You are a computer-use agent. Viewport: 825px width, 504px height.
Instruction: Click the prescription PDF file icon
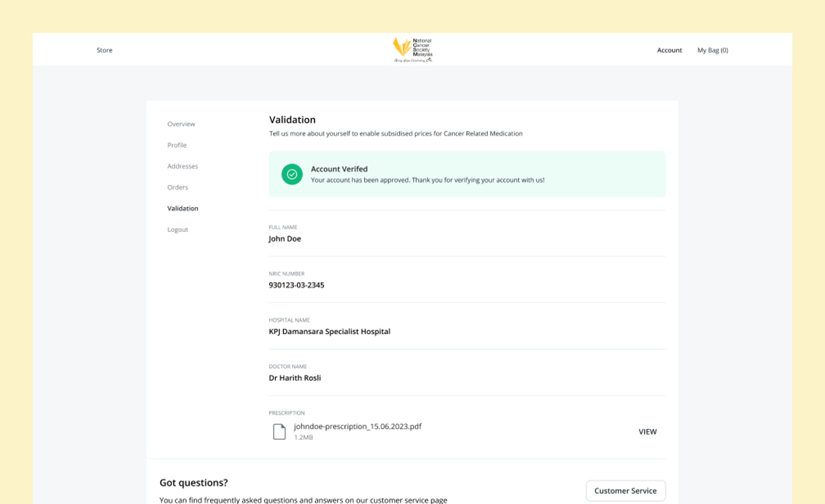pos(279,432)
